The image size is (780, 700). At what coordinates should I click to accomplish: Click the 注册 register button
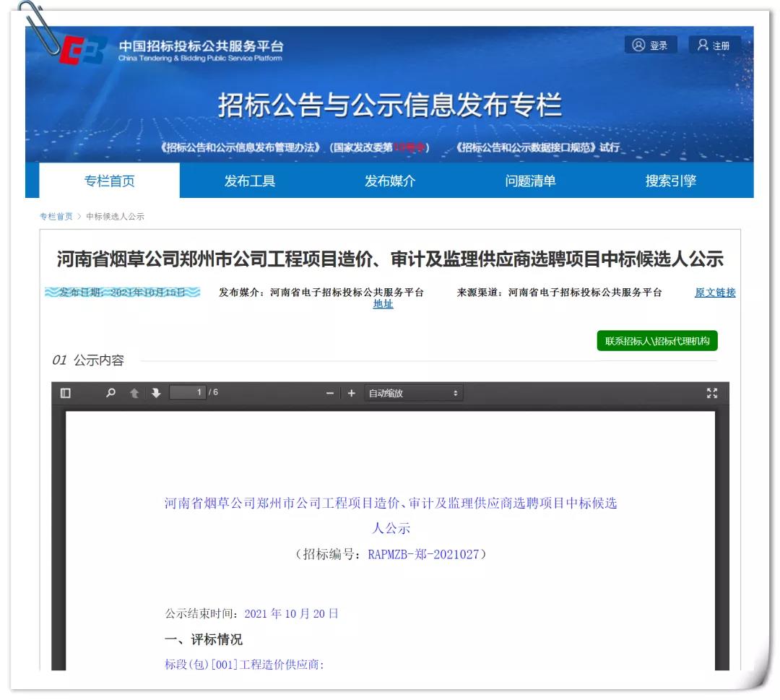pyautogui.click(x=714, y=46)
